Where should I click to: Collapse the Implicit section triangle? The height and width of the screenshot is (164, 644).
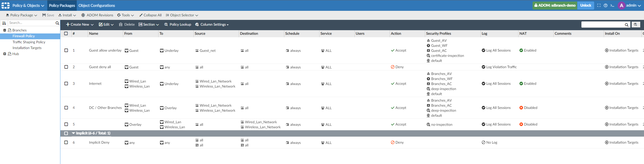(73, 133)
